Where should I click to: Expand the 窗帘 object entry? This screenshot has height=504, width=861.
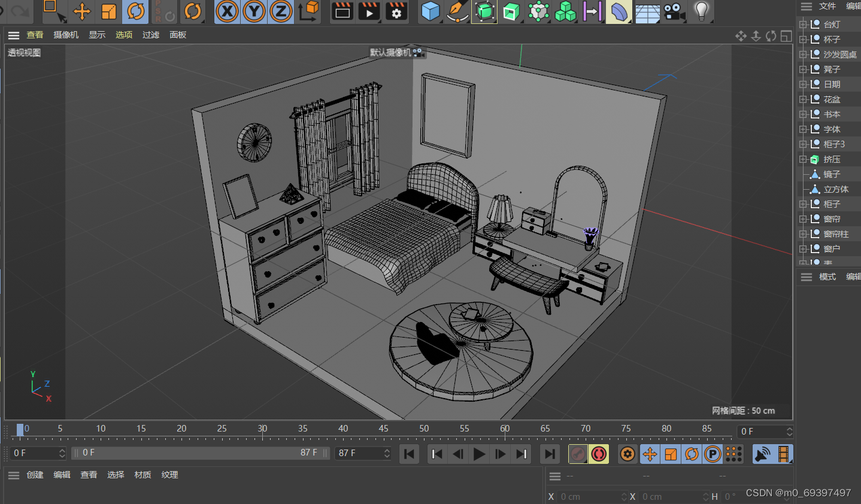804,218
